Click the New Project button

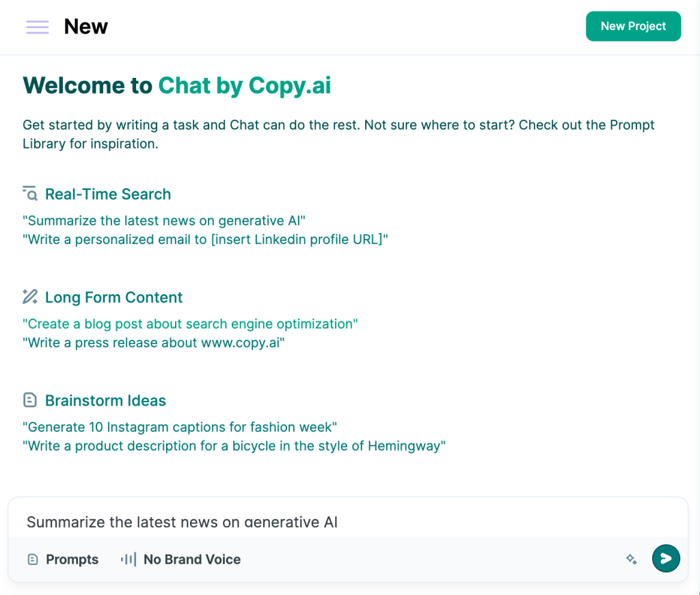(633, 26)
